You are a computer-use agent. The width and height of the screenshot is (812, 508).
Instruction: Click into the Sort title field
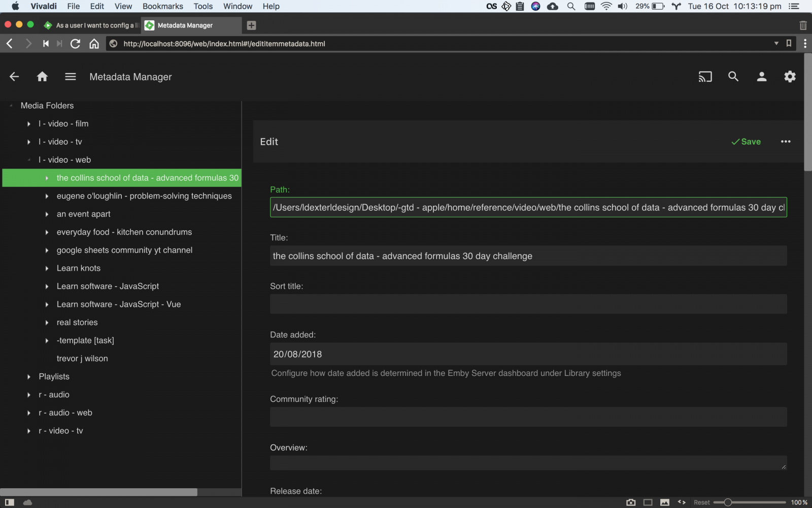point(528,304)
